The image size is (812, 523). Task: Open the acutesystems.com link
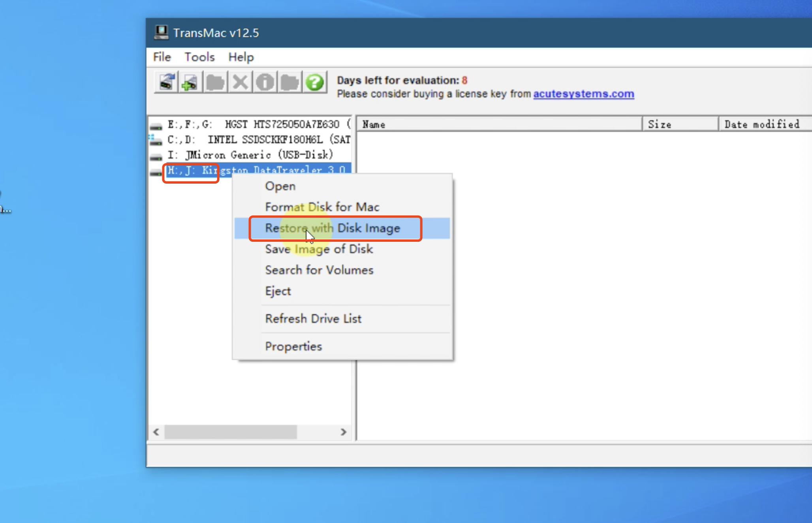coord(583,94)
